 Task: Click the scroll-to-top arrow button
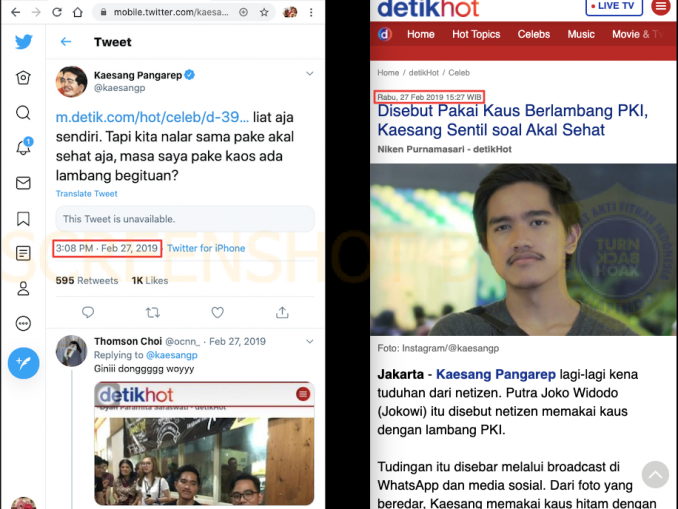(x=655, y=474)
